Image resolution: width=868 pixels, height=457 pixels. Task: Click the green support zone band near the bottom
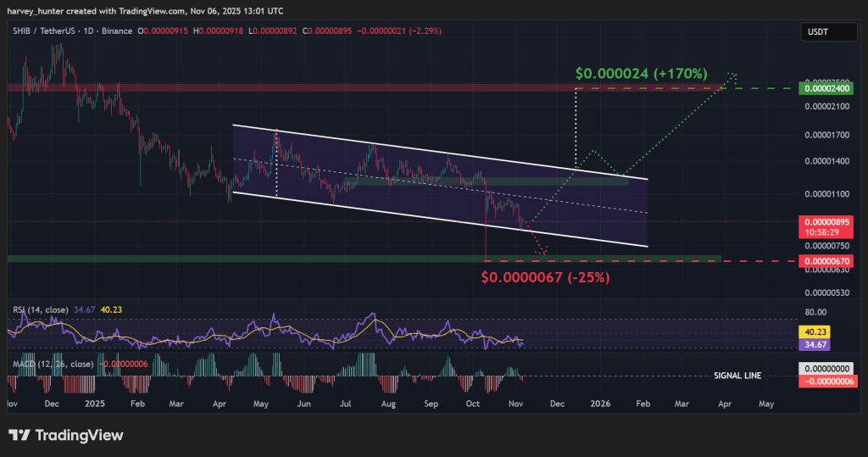[254, 258]
